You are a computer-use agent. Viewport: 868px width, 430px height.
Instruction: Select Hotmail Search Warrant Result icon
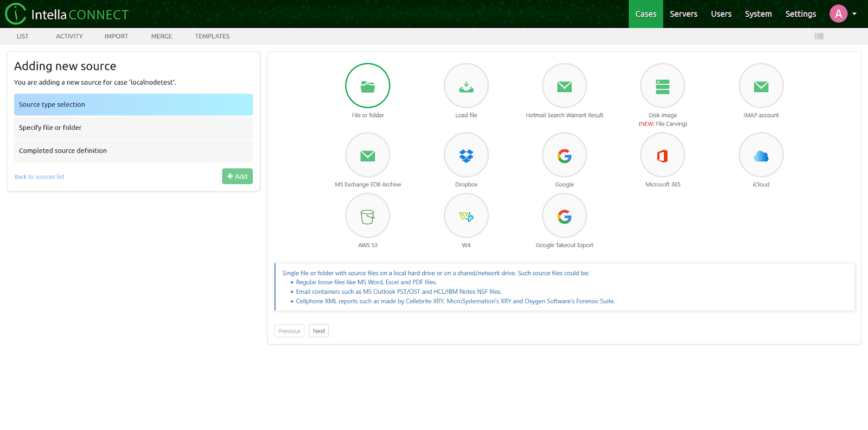click(564, 86)
